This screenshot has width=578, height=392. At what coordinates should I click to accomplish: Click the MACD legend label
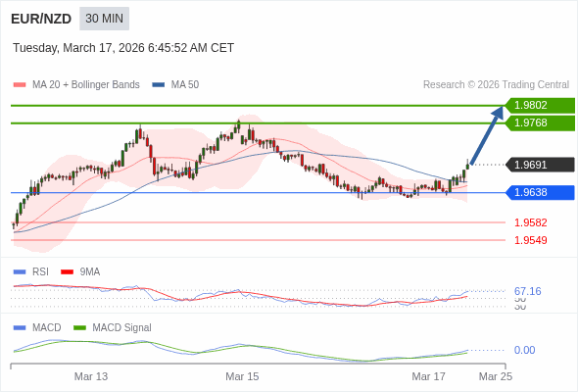point(46,328)
